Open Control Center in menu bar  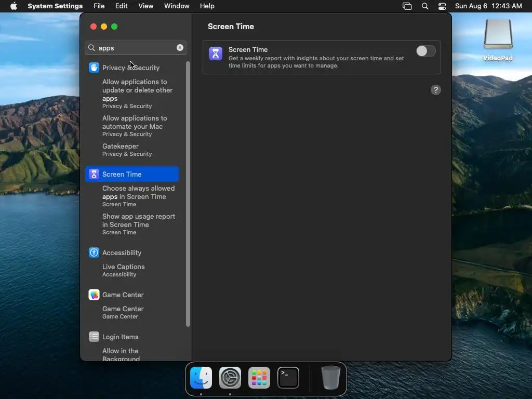click(x=442, y=6)
